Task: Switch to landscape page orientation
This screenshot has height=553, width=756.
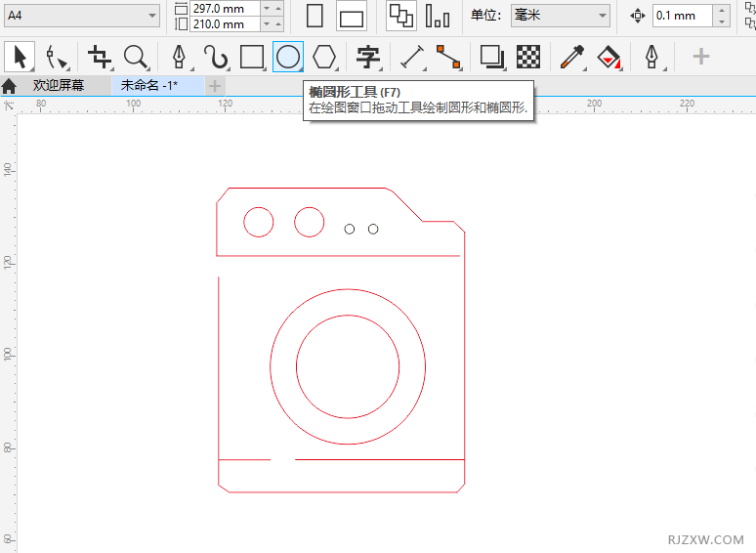Action: [x=352, y=16]
